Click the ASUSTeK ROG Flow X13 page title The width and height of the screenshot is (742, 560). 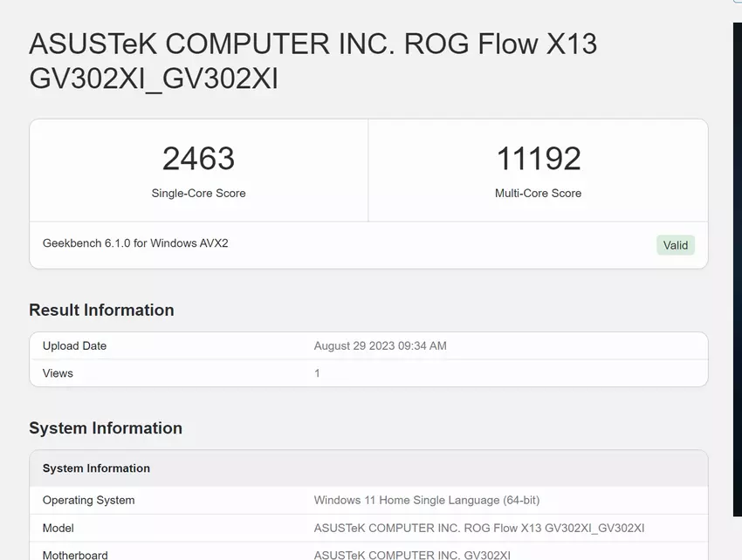[313, 61]
